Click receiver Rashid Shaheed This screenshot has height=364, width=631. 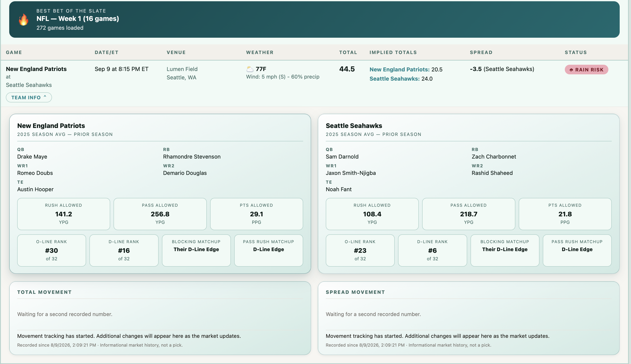pyautogui.click(x=492, y=173)
